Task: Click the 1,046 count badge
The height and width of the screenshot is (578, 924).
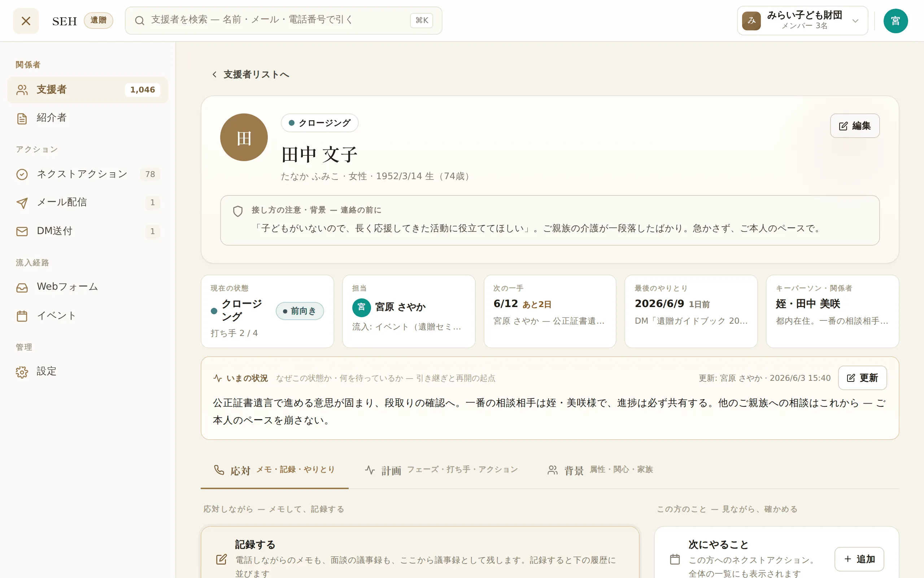Action: click(143, 90)
